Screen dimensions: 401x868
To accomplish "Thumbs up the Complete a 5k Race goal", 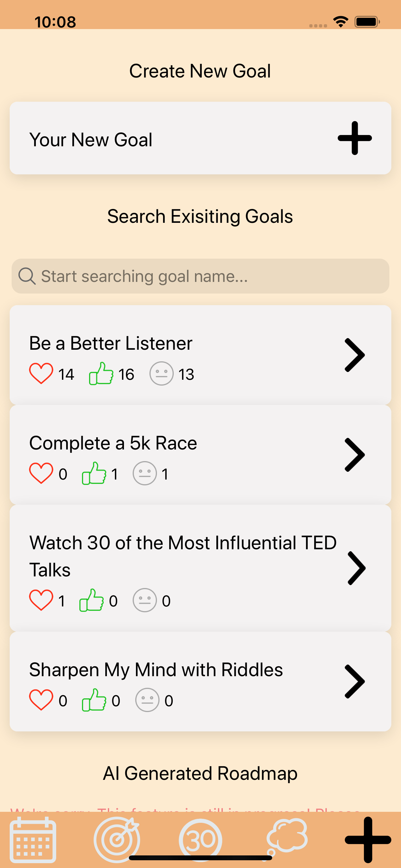I will (94, 473).
